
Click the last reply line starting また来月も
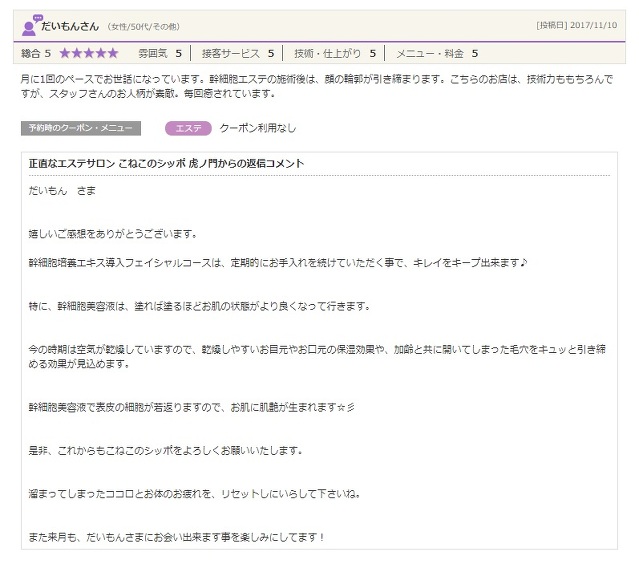click(x=177, y=537)
